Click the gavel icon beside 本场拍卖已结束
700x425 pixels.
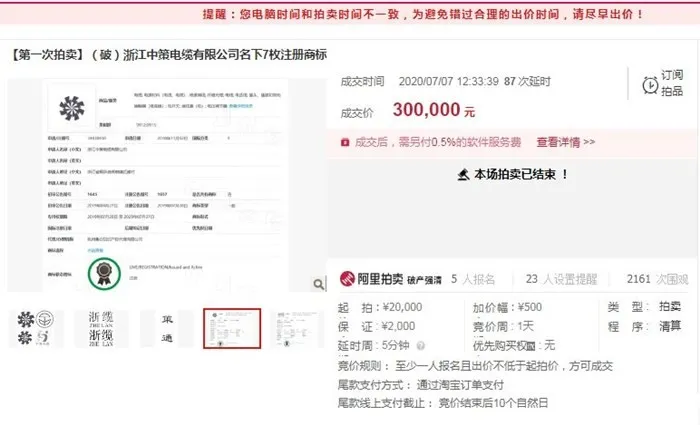pos(463,175)
